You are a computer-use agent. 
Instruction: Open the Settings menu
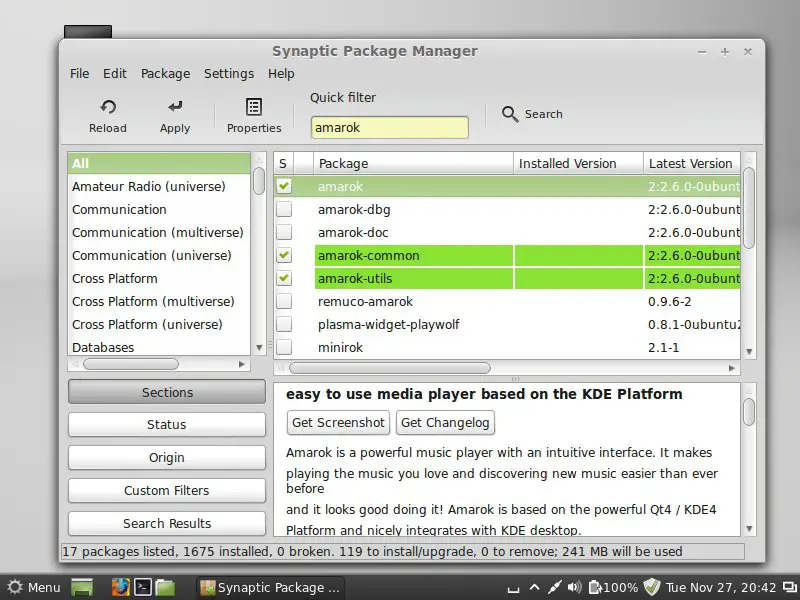tap(229, 74)
